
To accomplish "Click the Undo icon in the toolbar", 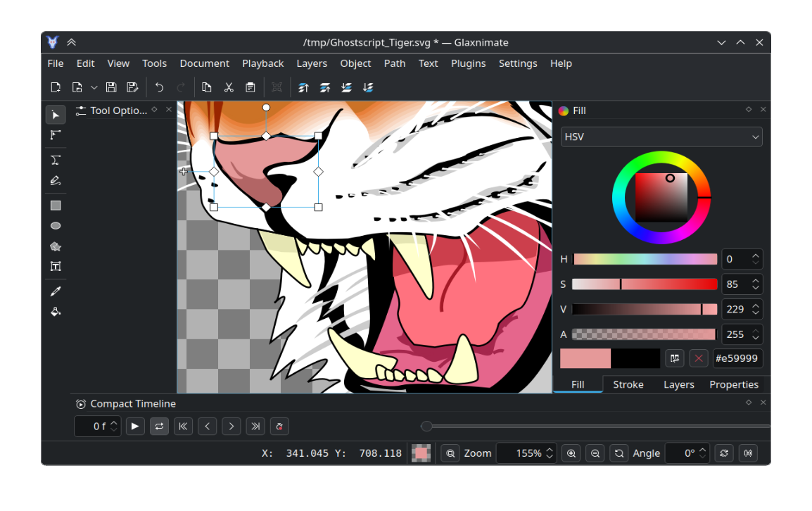I will coord(158,87).
